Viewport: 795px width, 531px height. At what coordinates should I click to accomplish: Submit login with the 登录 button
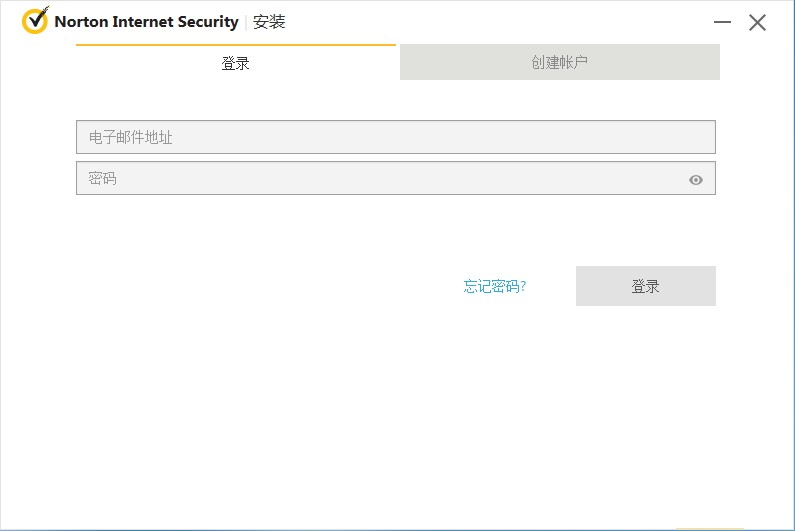(x=645, y=286)
